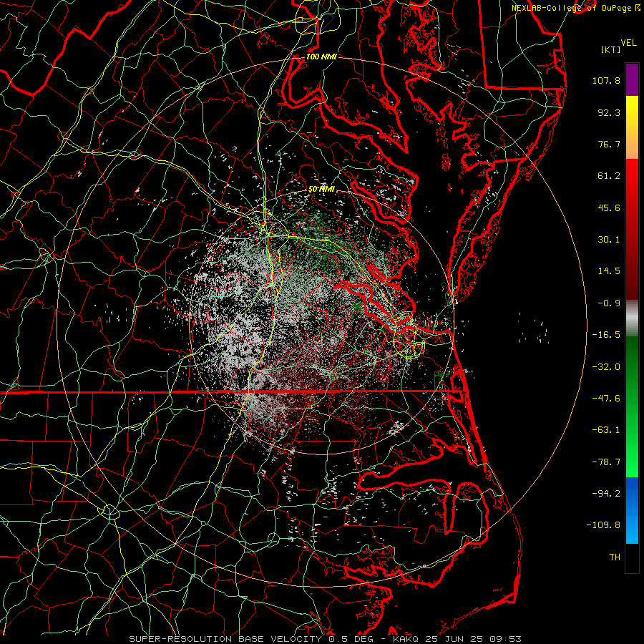Select the 30.1 legend value
The width and height of the screenshot is (644, 644).
(609, 240)
